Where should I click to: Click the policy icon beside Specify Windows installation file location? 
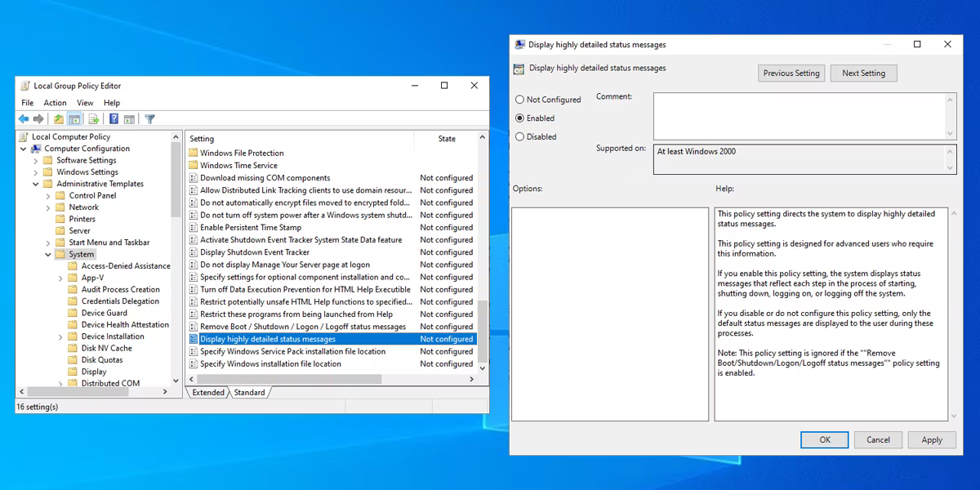[194, 364]
